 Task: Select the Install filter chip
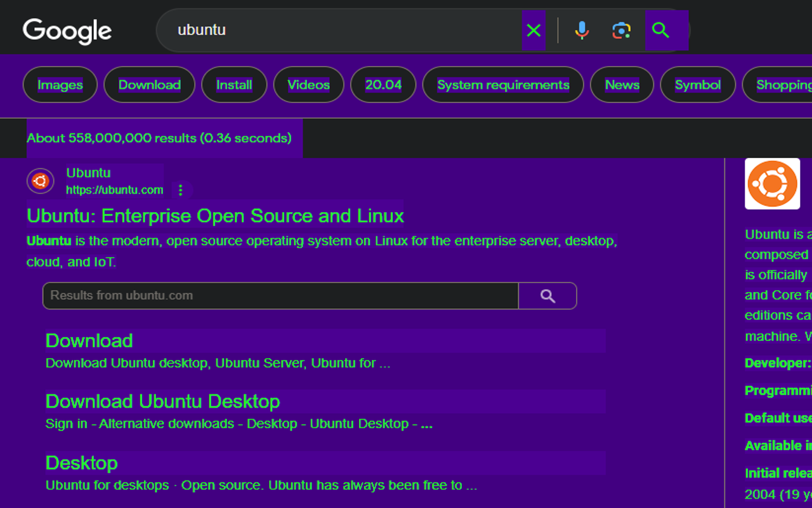click(x=234, y=84)
